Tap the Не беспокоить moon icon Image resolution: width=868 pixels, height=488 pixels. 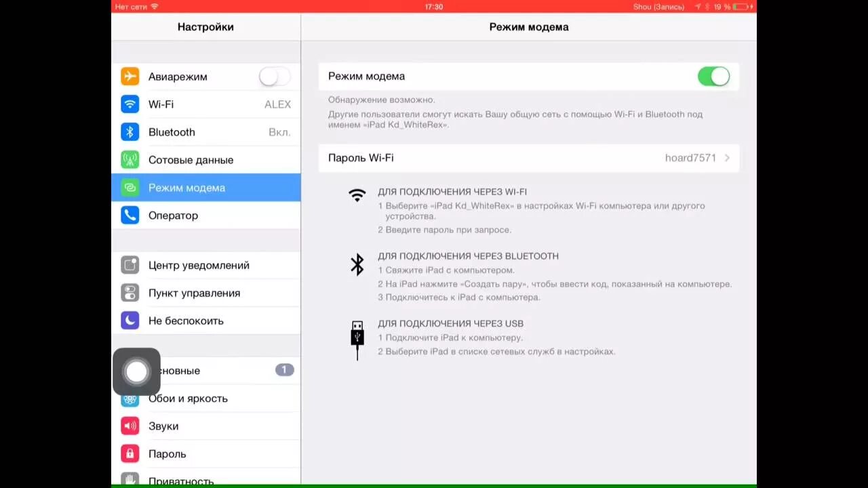(130, 321)
